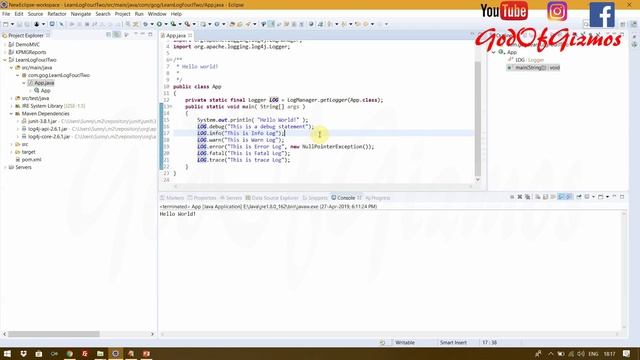
Task: Select the target folder in tree
Action: (x=28, y=152)
